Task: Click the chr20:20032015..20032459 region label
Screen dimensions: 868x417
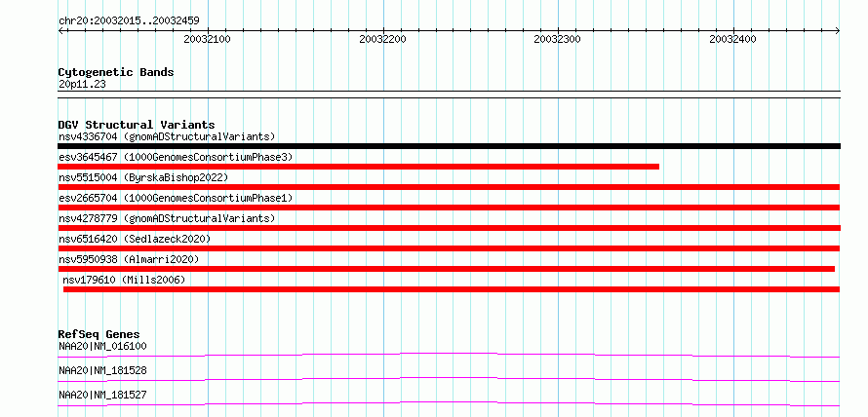Action: [129, 21]
